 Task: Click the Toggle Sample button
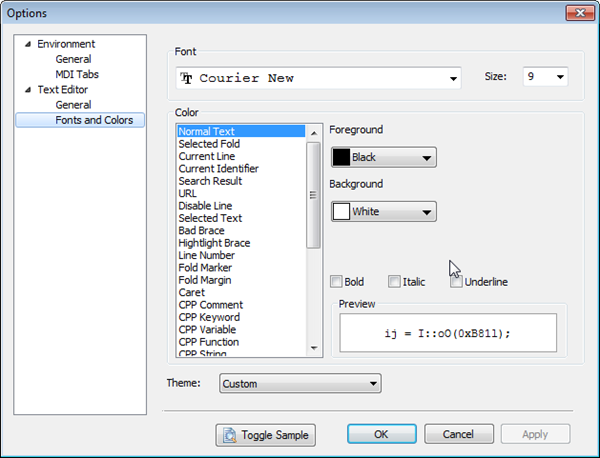265,435
